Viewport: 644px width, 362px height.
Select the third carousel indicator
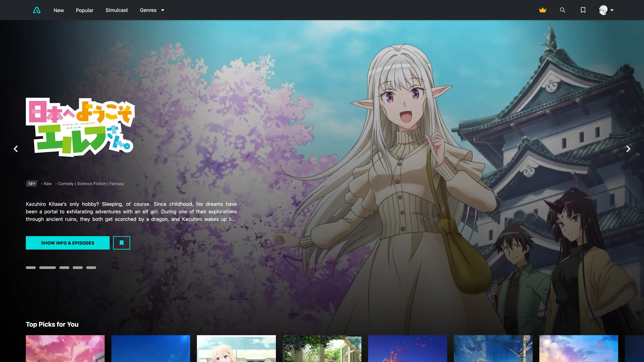64,268
